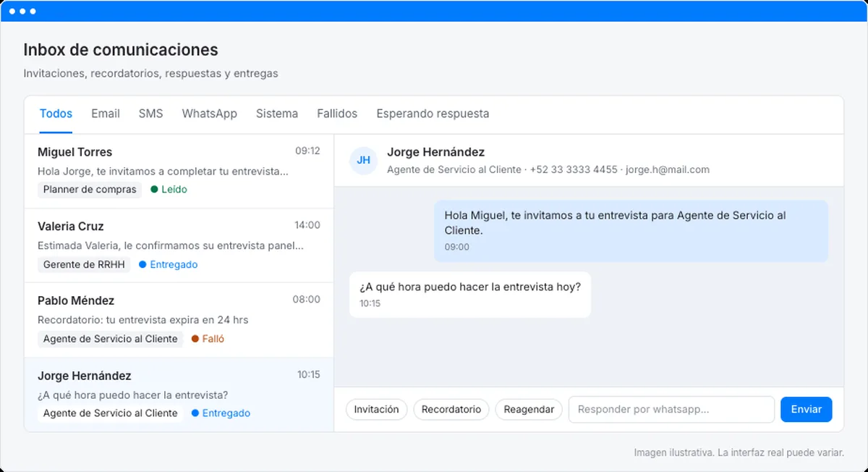Click the Falló status on Pablo Méndez
This screenshot has height=472, width=868.
(x=208, y=339)
